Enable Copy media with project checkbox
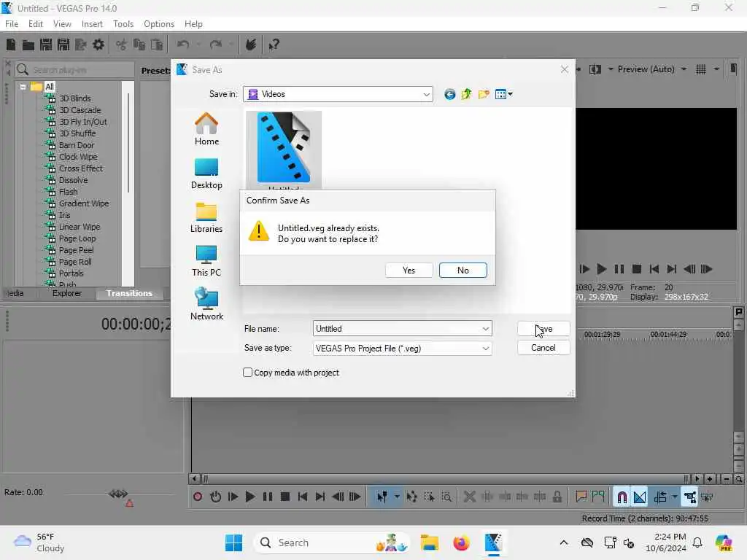Screen dimensions: 747x560 [x=248, y=373]
